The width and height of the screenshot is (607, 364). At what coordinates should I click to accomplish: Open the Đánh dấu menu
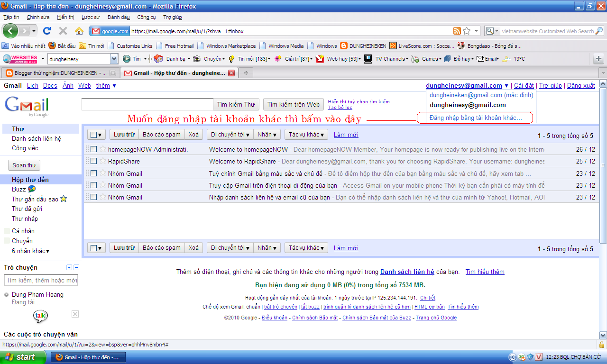(119, 17)
